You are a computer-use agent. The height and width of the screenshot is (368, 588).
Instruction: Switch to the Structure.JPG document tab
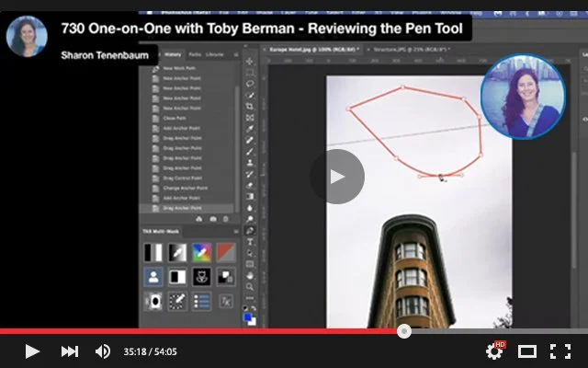tap(411, 49)
